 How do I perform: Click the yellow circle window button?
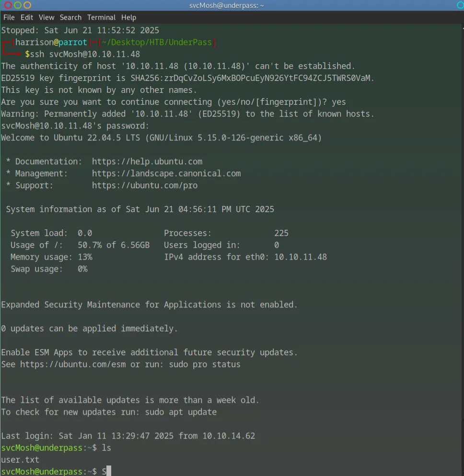pos(27,5)
